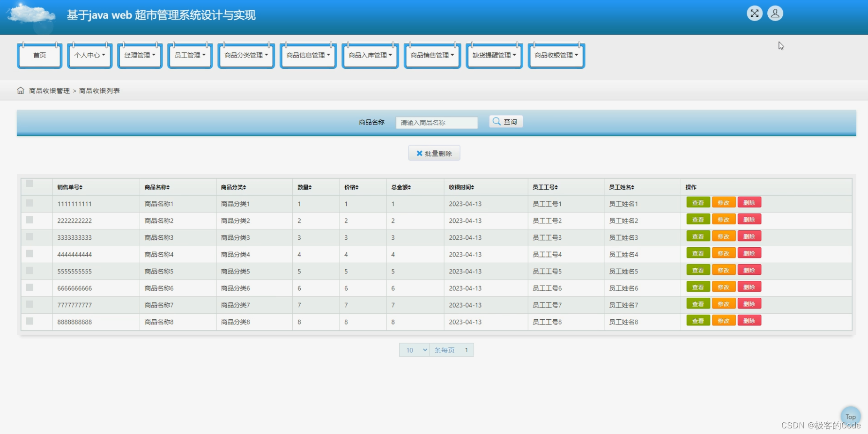Image resolution: width=868 pixels, height=434 pixels.
Task: Click the magnifier search icon beside 查询
Action: tap(497, 121)
